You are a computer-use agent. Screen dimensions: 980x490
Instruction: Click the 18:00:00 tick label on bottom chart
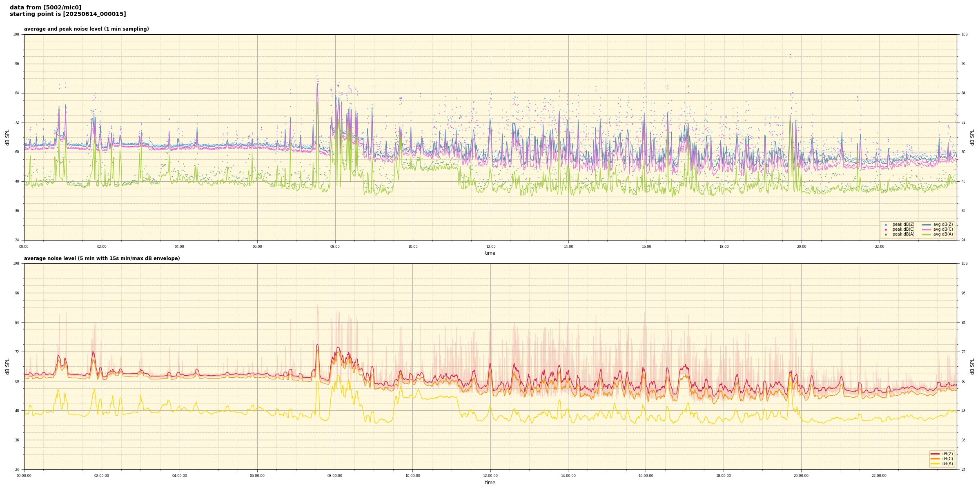pos(724,476)
